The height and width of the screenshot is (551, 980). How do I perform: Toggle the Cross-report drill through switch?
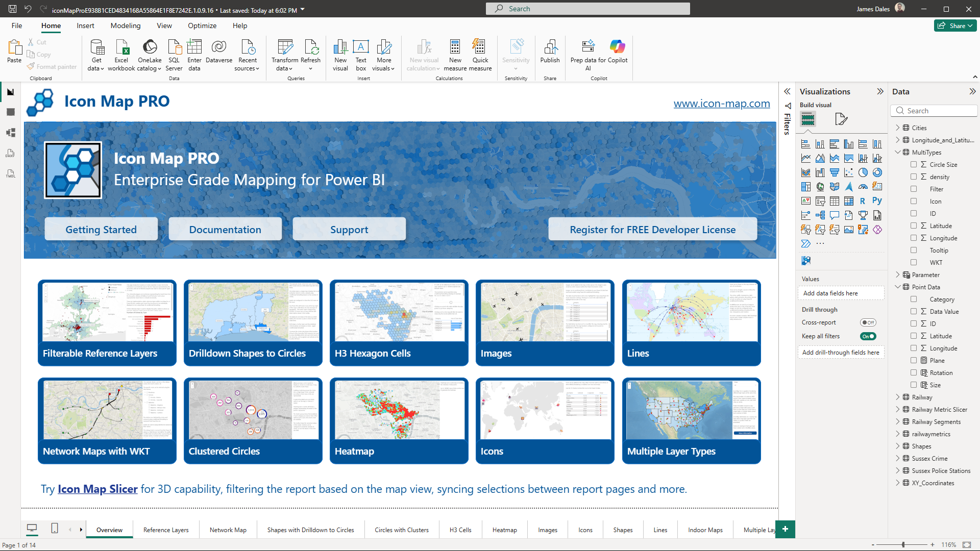pyautogui.click(x=868, y=322)
